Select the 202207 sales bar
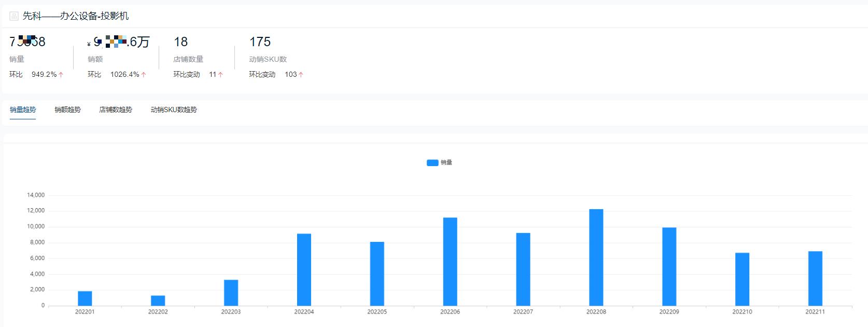Screen dimensions: 868x327 (523, 269)
